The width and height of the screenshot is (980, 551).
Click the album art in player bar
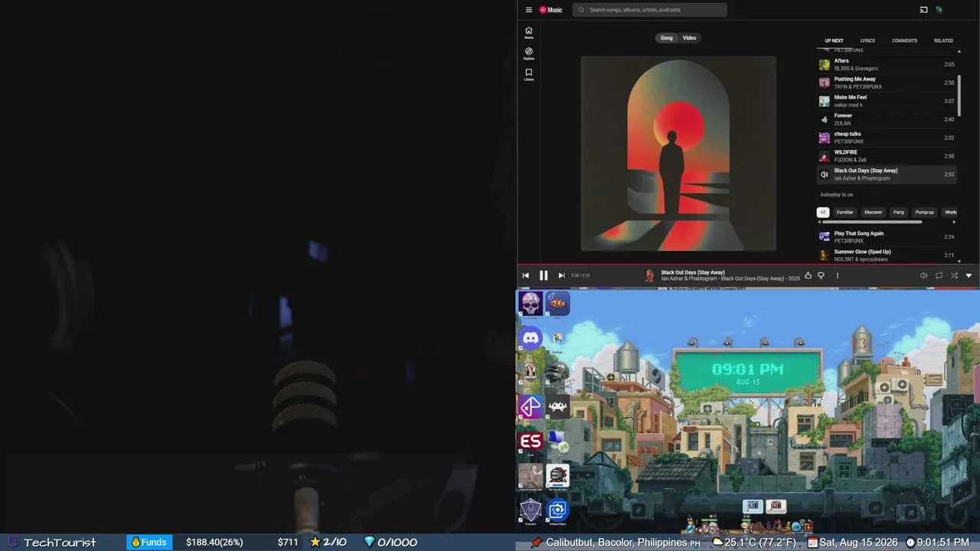pos(650,275)
